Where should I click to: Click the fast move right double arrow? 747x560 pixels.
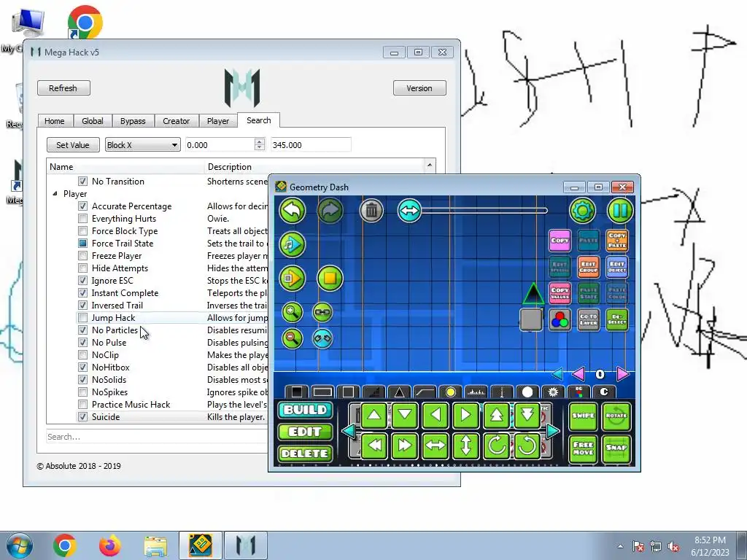tap(404, 446)
